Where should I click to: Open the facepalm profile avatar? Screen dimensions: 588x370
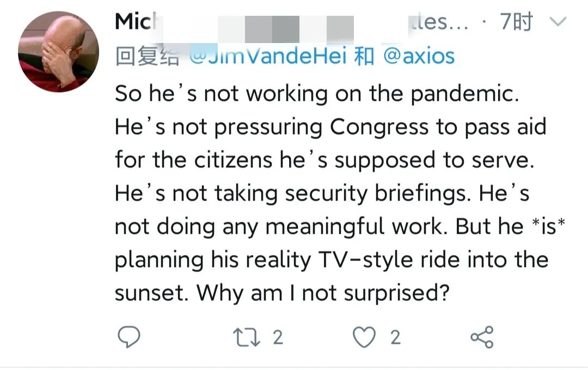tap(58, 52)
